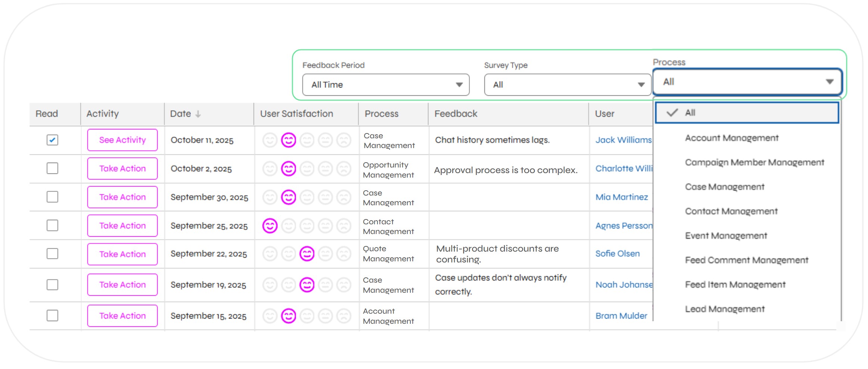Click the saddest face icon in the October 2 row
The height and width of the screenshot is (369, 868).
(x=344, y=169)
